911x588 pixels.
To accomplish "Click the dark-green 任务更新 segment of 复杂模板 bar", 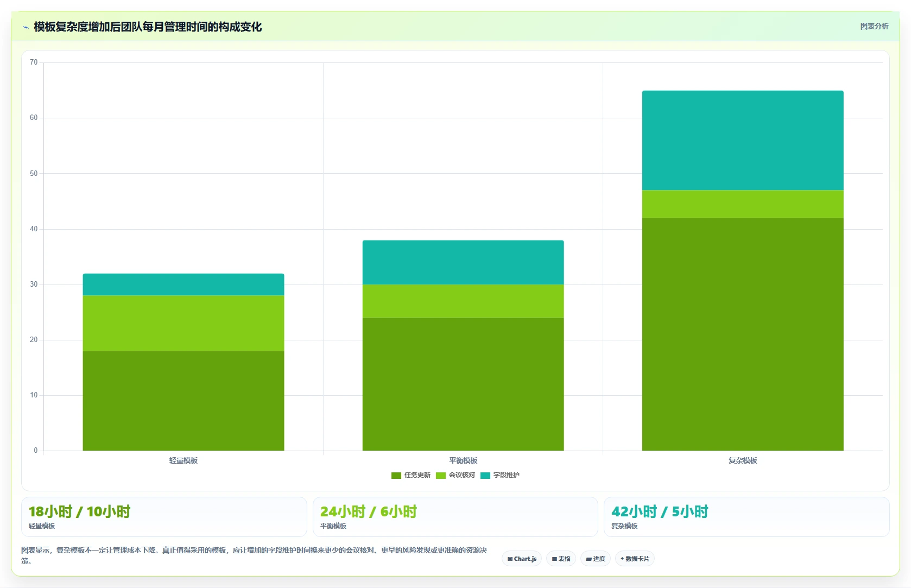I will click(x=743, y=334).
